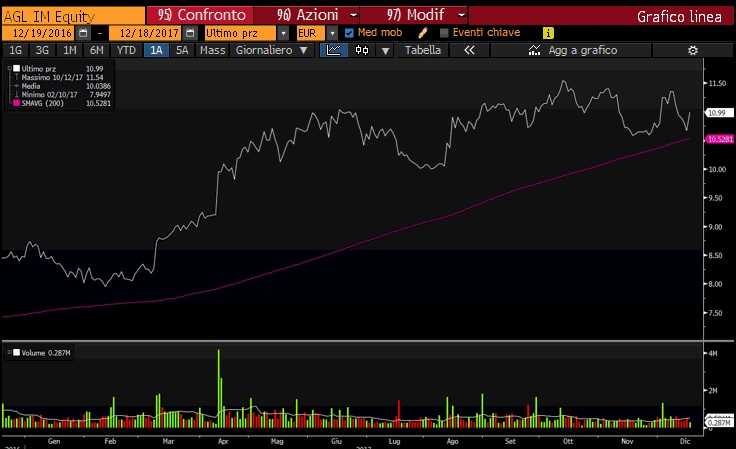Image resolution: width=736 pixels, height=449 pixels.
Task: Open the yellow info icon
Action: [548, 33]
